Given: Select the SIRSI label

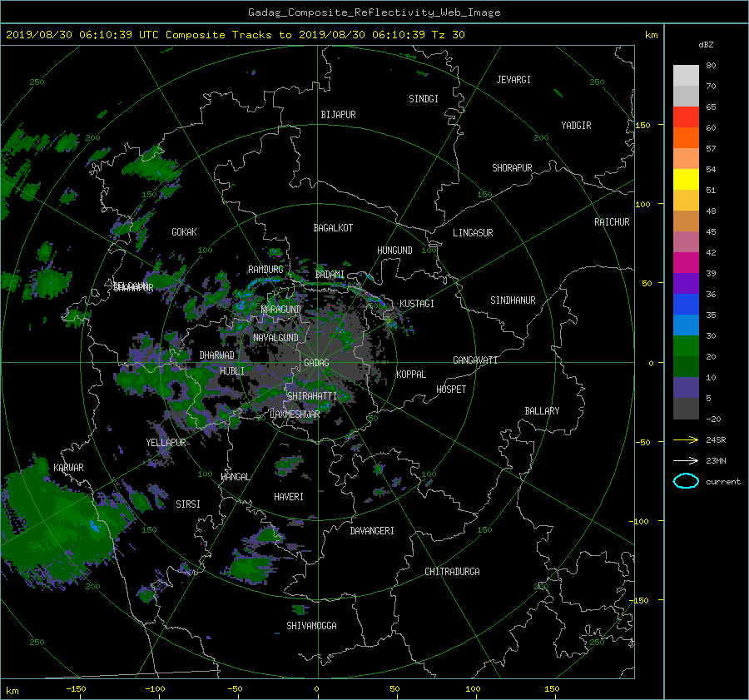Looking at the screenshot, I should tap(188, 504).
